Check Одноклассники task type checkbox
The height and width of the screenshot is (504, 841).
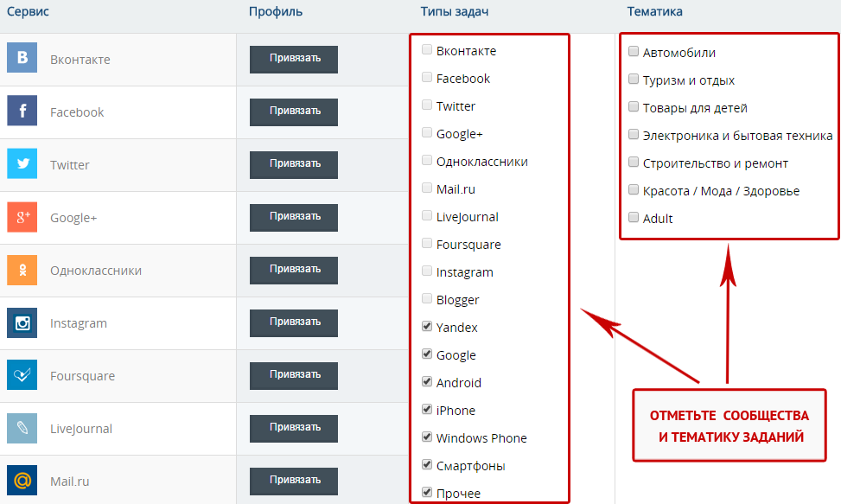point(427,160)
